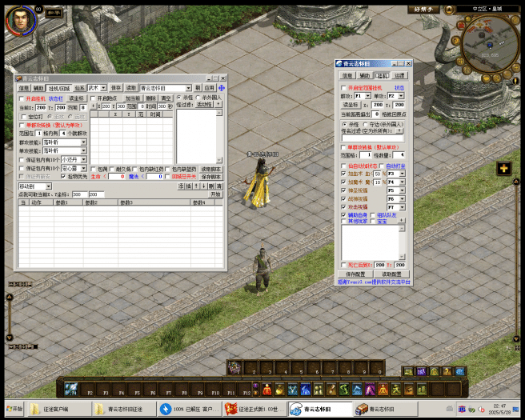The image size is (525, 420).
Task: Open the 移动到 action dropdown
Action: click(x=48, y=186)
